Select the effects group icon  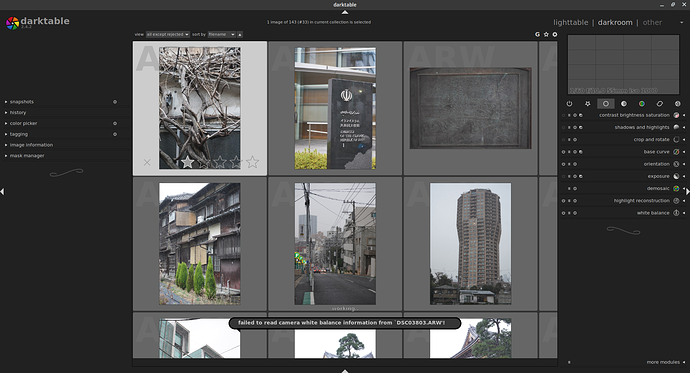pyautogui.click(x=678, y=104)
